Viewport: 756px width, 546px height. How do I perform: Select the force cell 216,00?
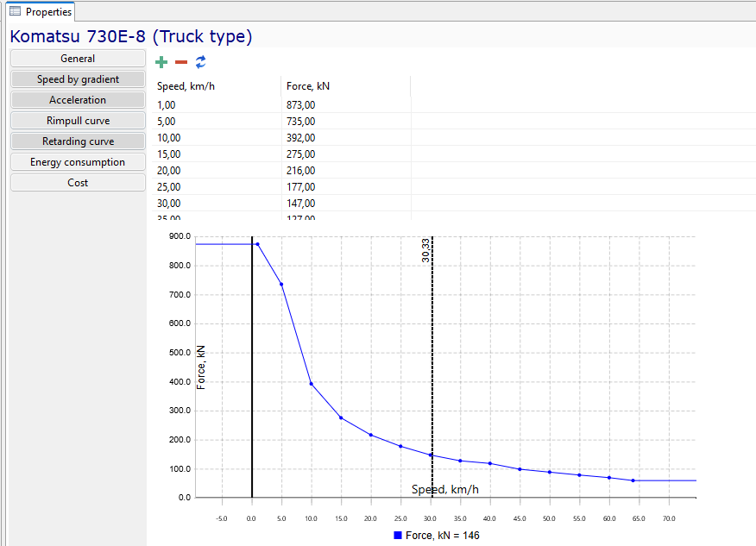coord(346,171)
